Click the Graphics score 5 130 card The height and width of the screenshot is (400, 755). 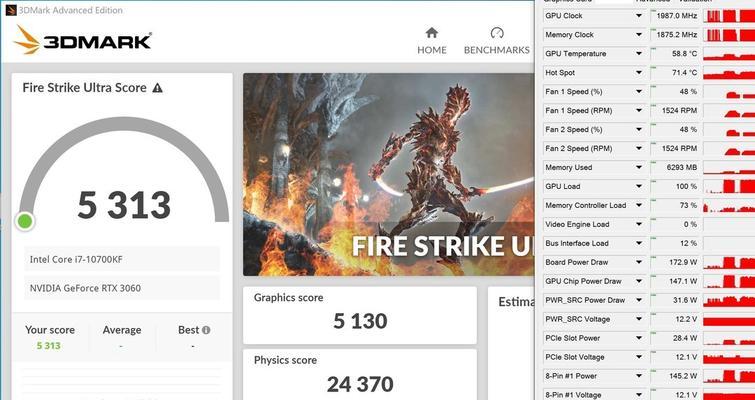point(360,315)
